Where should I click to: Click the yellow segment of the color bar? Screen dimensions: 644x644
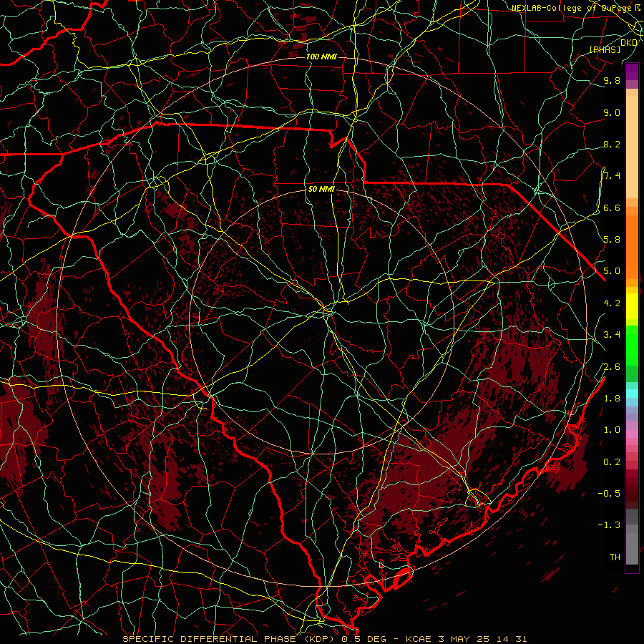coord(632,306)
